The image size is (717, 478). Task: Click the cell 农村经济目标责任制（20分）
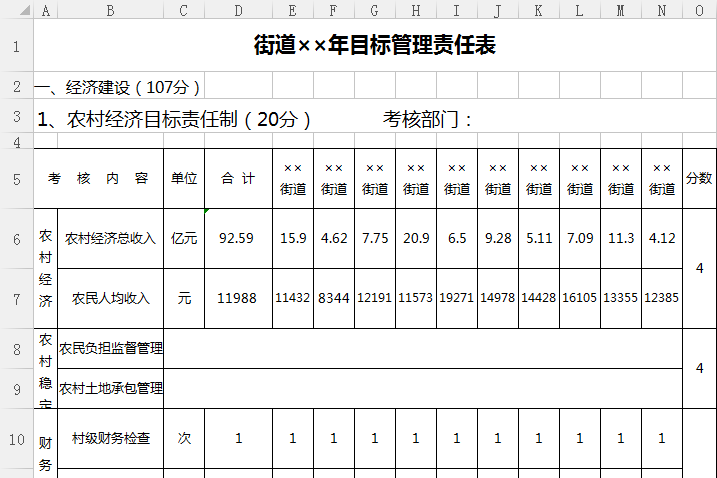click(175, 120)
